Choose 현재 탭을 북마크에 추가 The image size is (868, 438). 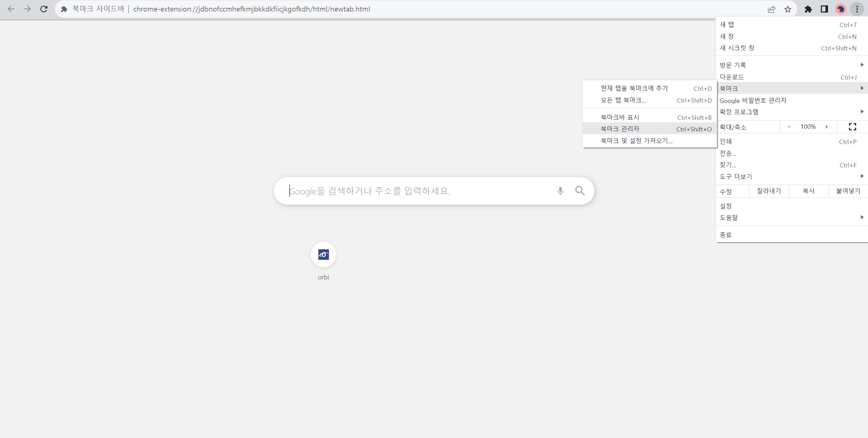pos(650,88)
